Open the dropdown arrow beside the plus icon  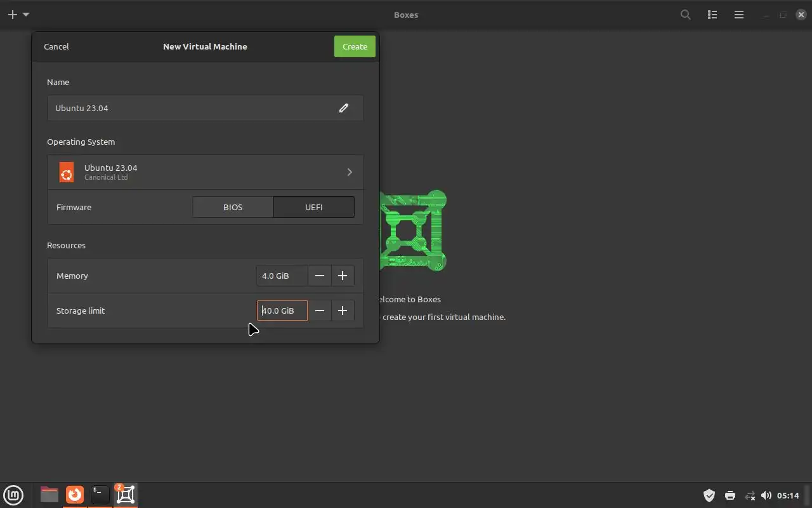(26, 15)
